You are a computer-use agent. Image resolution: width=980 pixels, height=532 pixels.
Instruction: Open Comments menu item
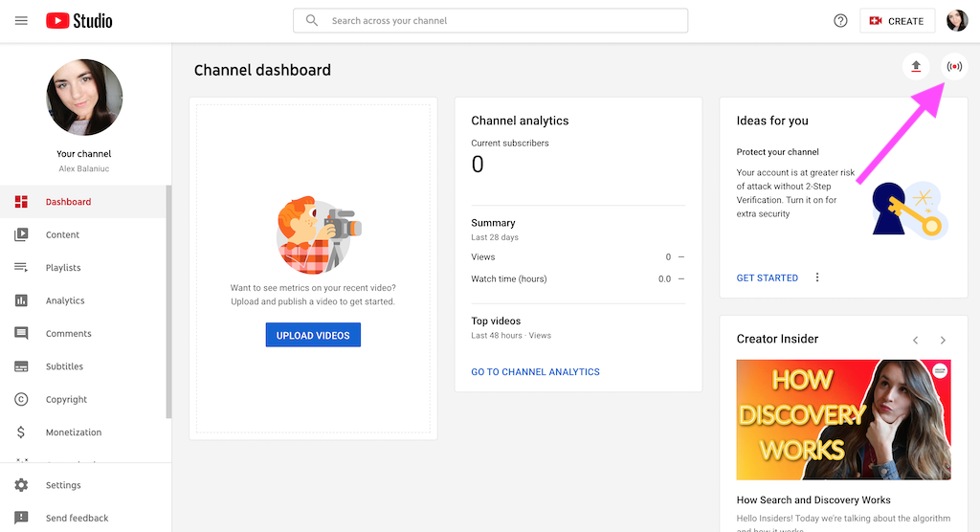click(83, 333)
